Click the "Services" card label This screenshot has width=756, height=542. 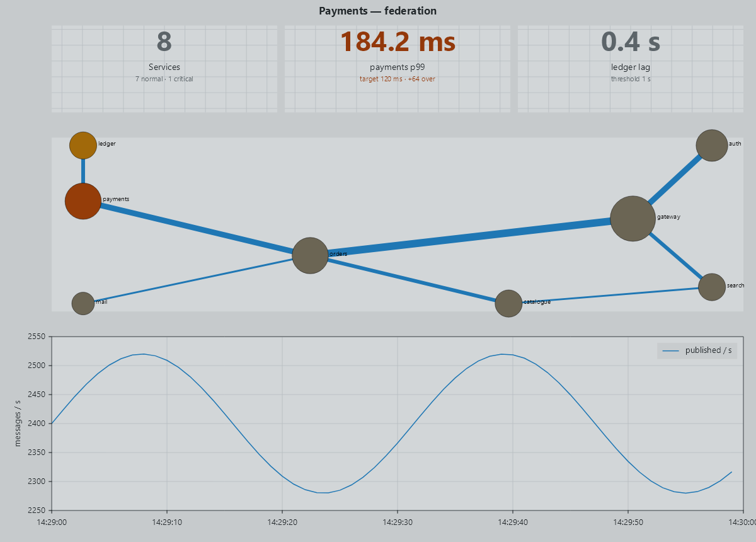click(x=164, y=67)
